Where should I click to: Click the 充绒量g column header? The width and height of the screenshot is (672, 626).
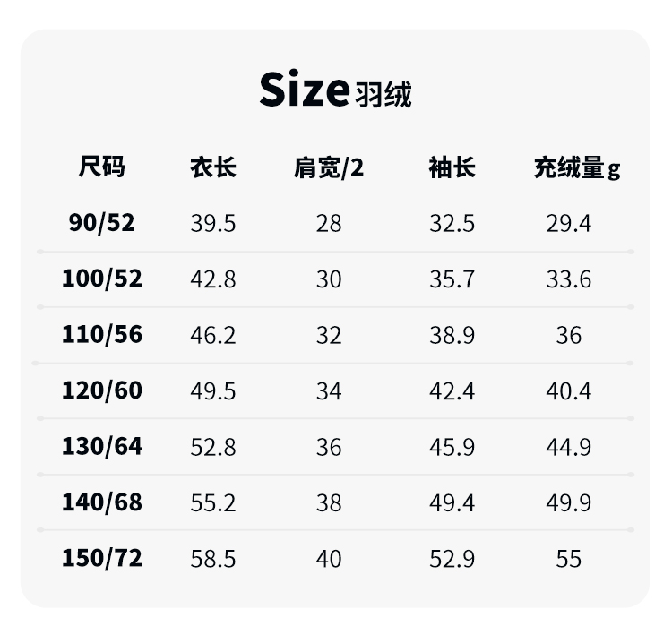click(576, 167)
